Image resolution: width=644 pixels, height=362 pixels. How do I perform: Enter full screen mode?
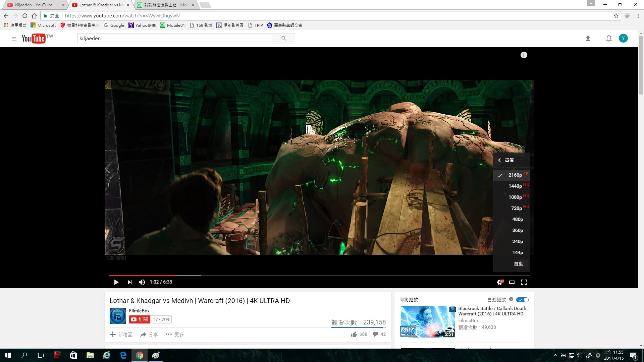pos(524,282)
